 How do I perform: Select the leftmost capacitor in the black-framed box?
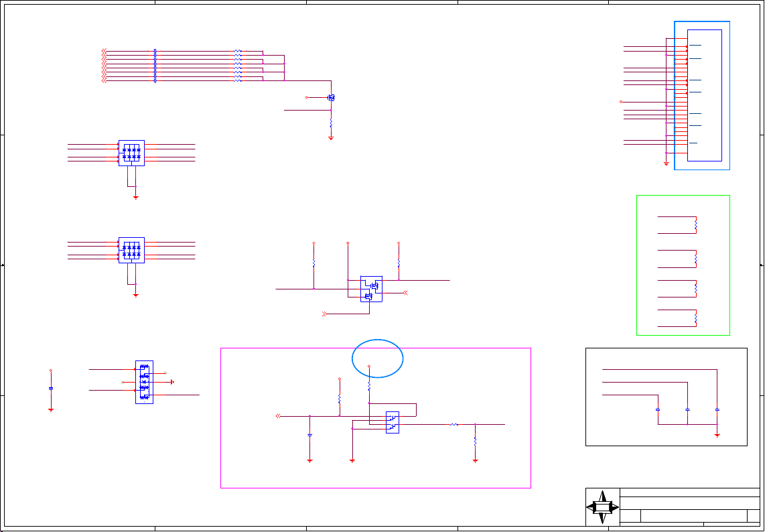pyautogui.click(x=658, y=409)
